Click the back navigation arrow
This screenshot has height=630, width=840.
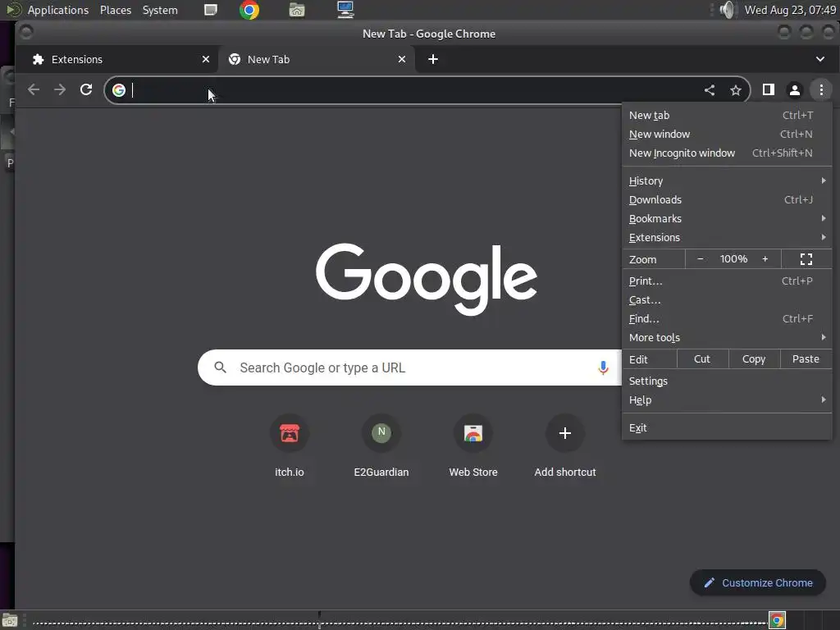point(33,90)
